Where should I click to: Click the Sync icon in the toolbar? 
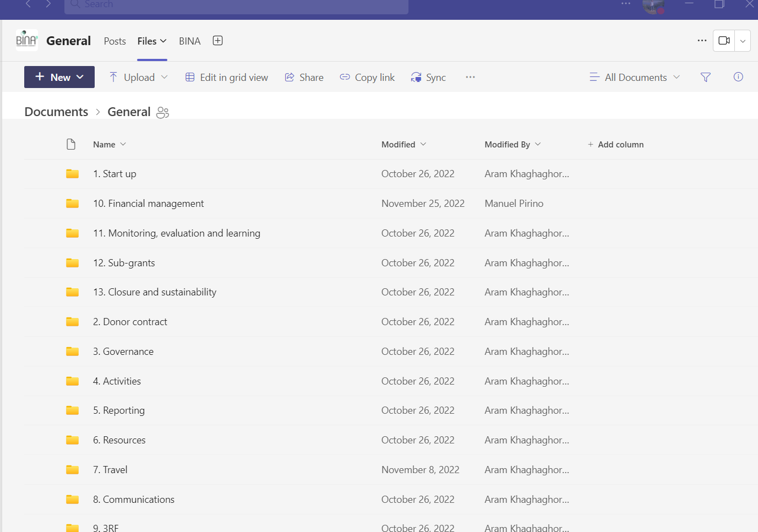[416, 78]
